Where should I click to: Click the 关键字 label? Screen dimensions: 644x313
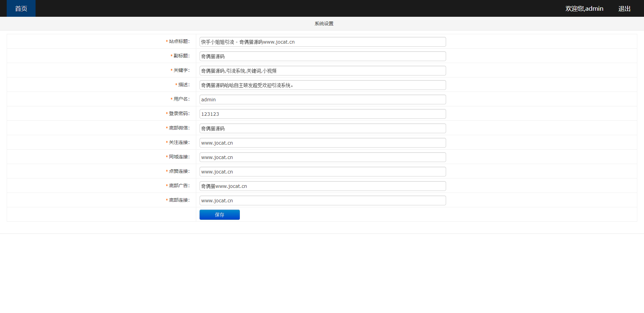click(181, 70)
